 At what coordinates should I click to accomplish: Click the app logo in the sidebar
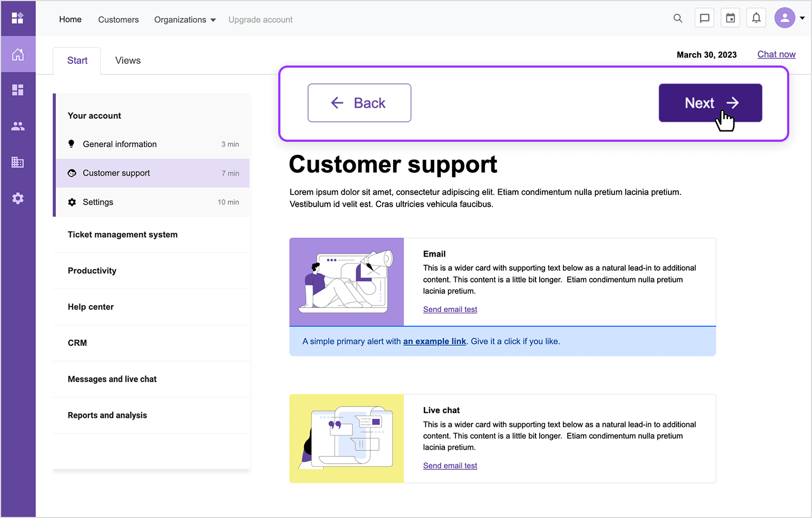18,18
